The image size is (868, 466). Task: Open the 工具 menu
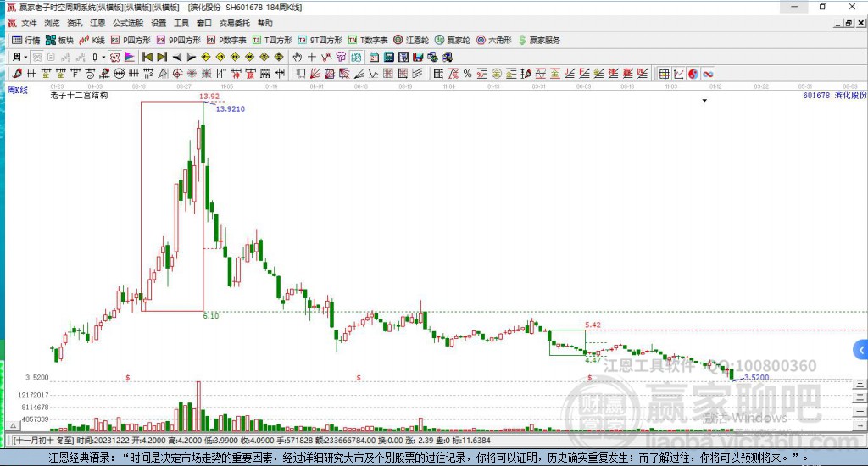181,23
